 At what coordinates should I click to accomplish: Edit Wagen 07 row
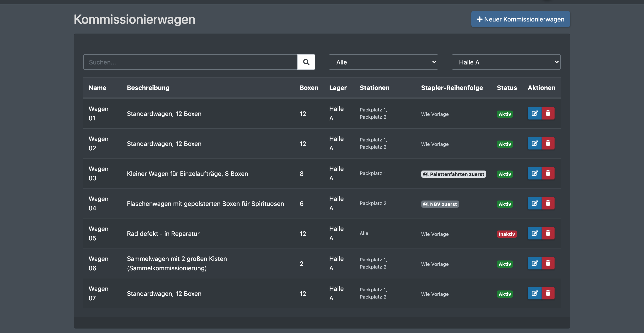534,293
